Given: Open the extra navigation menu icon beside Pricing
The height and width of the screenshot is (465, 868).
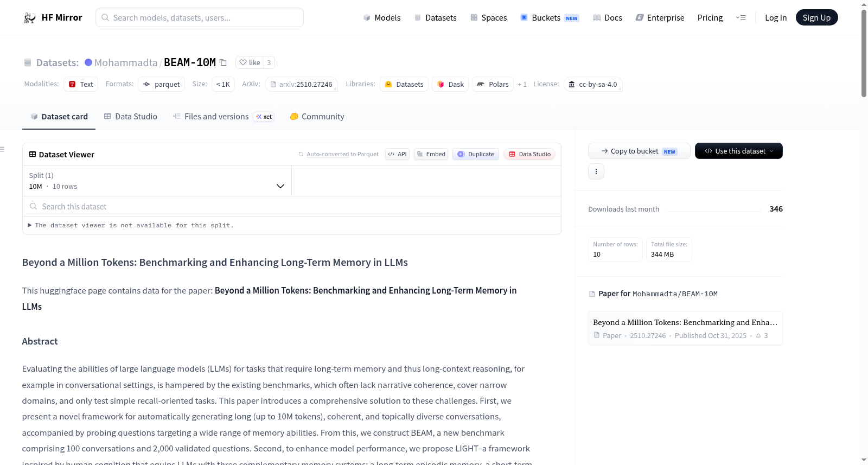Looking at the screenshot, I should tap(741, 18).
